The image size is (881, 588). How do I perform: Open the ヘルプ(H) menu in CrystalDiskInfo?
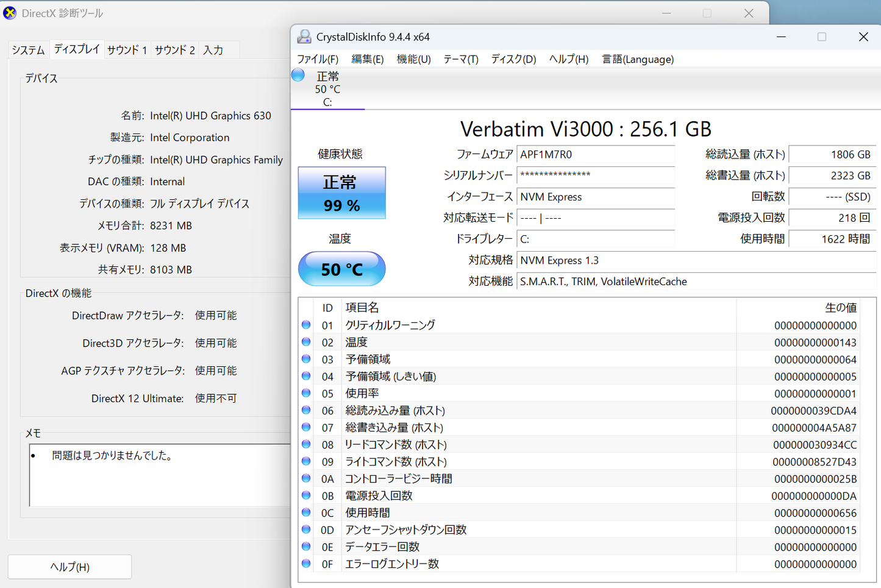[569, 59]
